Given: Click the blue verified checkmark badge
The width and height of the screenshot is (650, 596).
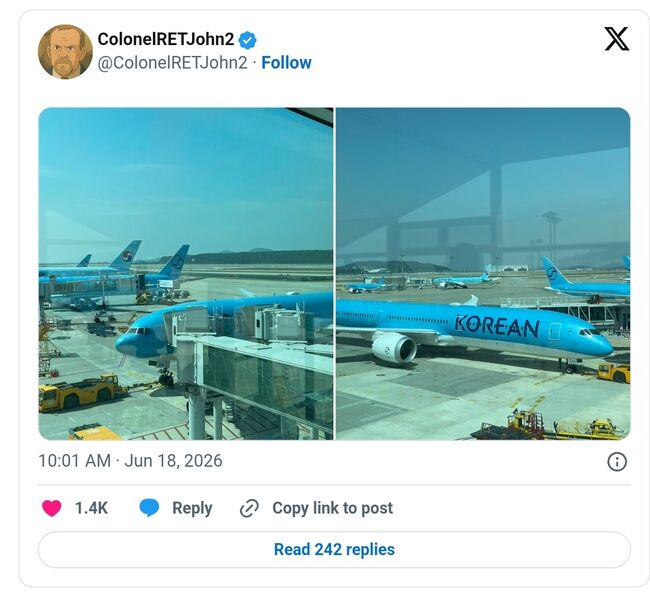Looking at the screenshot, I should coord(247,40).
